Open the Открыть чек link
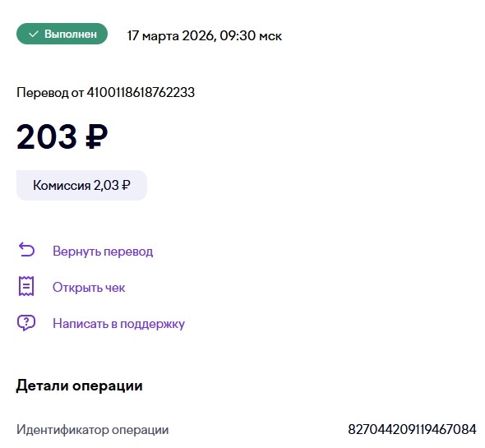 tap(89, 288)
